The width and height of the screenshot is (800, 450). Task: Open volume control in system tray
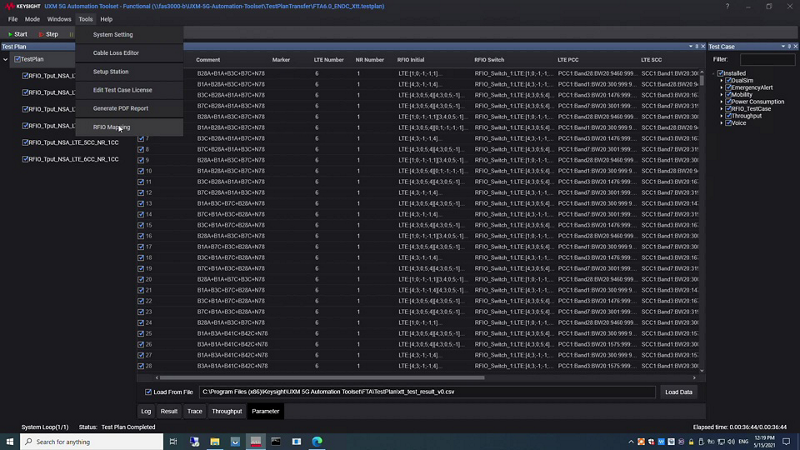(x=731, y=442)
